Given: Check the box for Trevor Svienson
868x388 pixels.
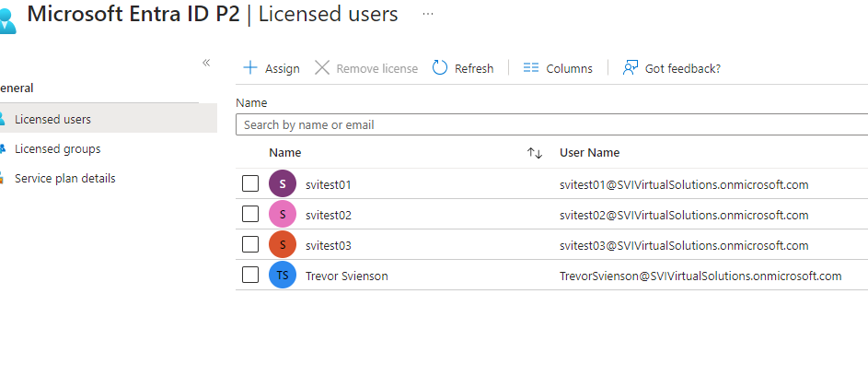Looking at the screenshot, I should (x=250, y=275).
